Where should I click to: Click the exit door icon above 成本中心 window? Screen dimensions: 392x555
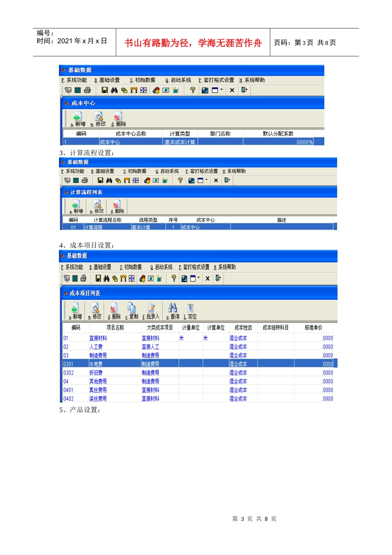244,90
